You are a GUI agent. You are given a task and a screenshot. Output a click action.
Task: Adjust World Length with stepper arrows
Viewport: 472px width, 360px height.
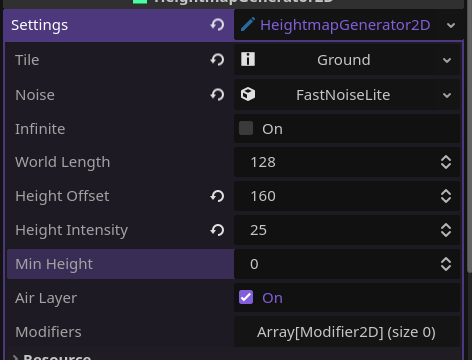[446, 162]
